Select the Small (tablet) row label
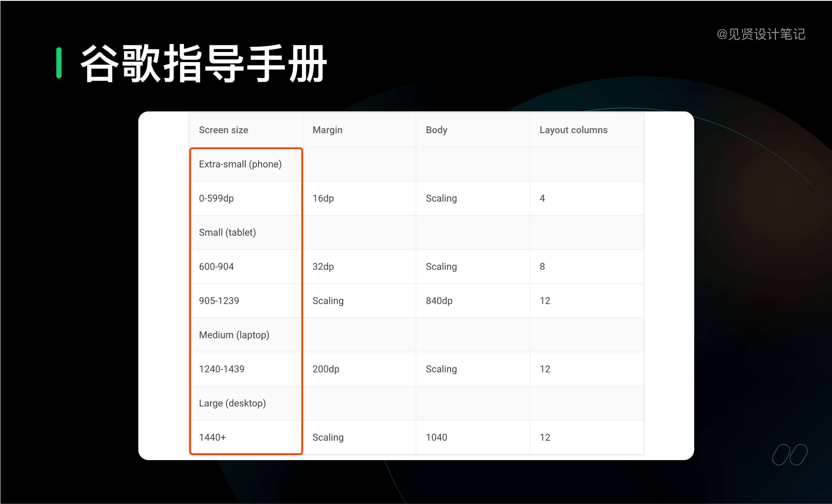Image resolution: width=832 pixels, height=504 pixels. point(227,232)
